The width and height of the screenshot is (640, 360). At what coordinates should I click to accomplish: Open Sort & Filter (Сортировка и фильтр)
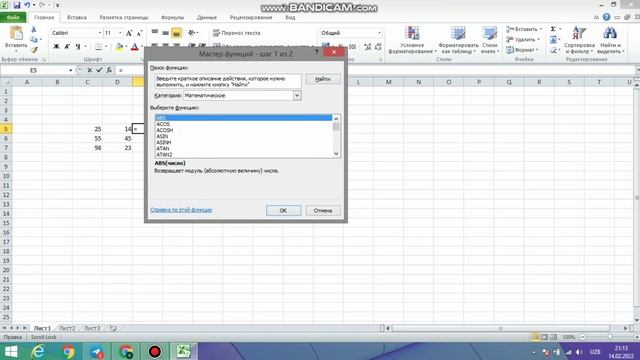pos(579,40)
